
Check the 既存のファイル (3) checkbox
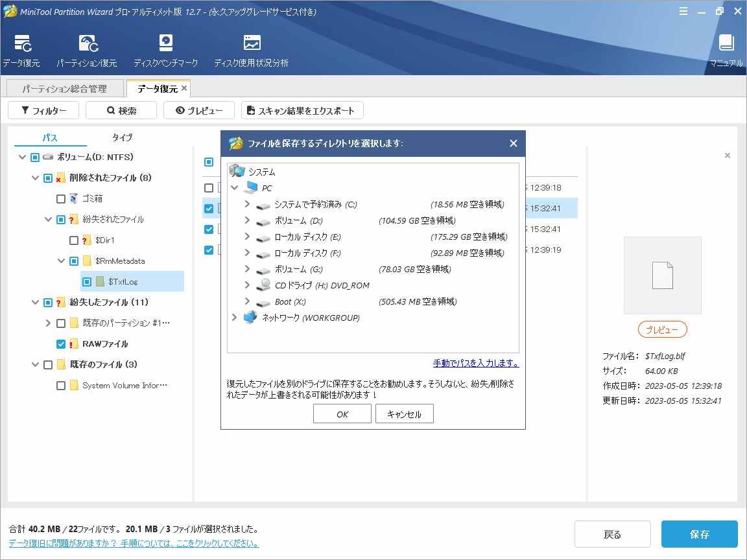[x=47, y=365]
